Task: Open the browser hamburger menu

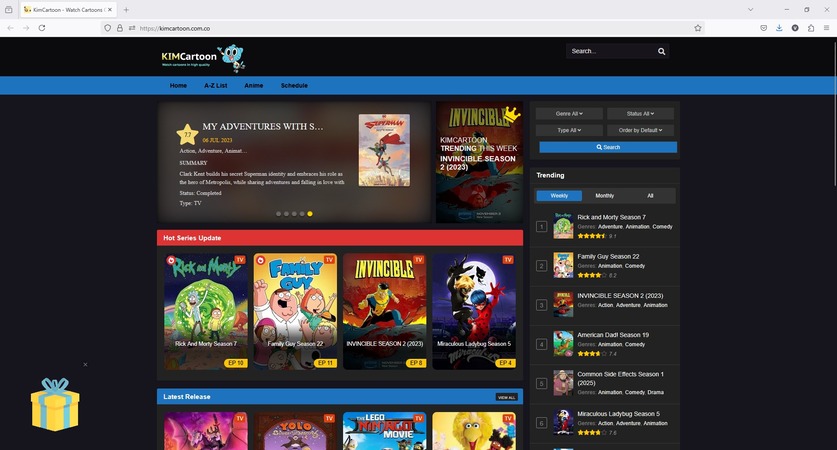Action: pyautogui.click(x=826, y=28)
